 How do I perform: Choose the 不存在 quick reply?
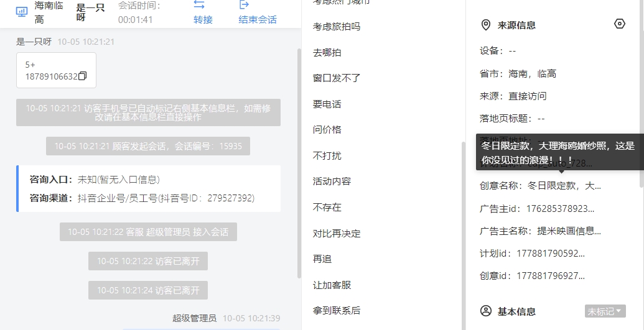(327, 208)
